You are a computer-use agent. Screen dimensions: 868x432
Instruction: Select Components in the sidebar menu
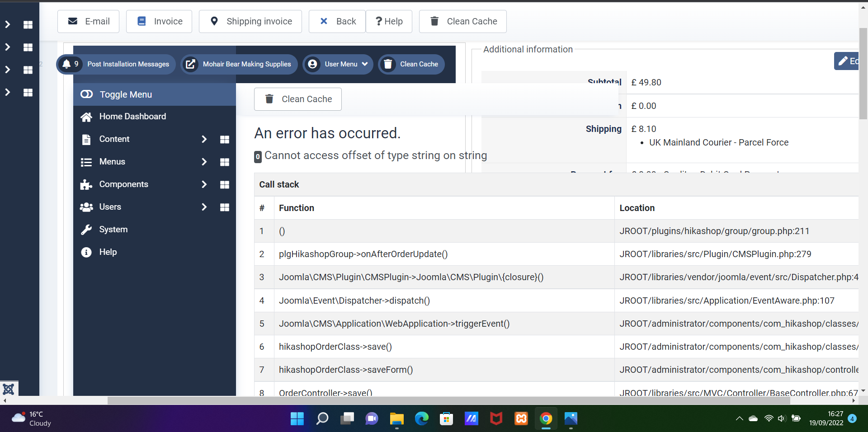(123, 184)
